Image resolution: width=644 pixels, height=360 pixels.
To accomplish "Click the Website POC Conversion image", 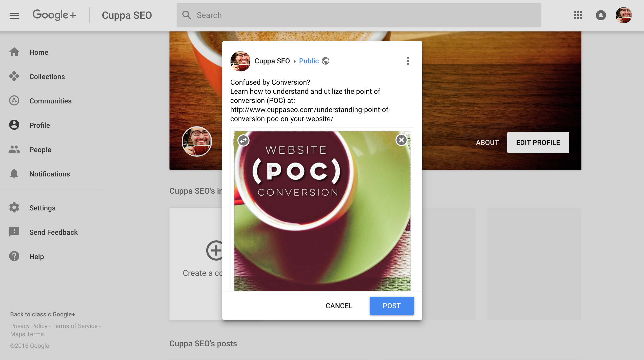I will click(322, 211).
